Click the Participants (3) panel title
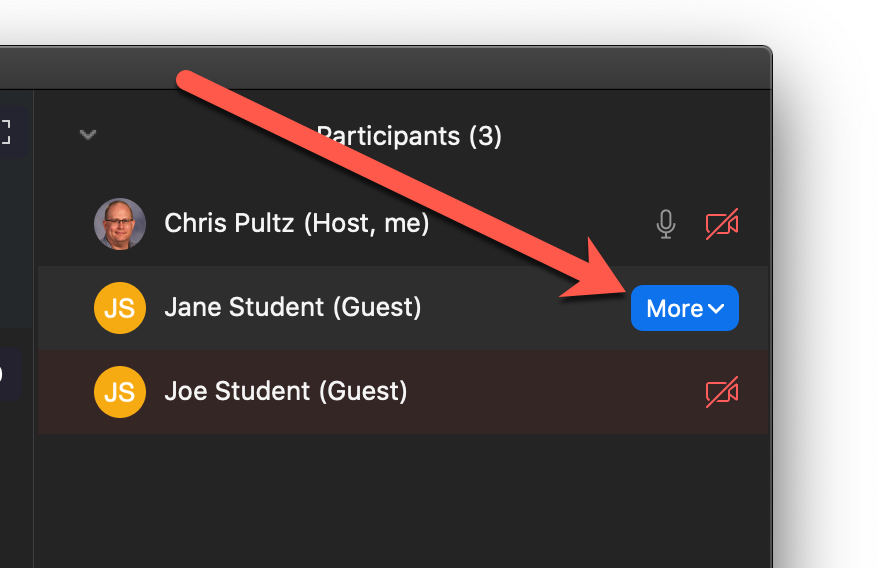The width and height of the screenshot is (884, 568). pos(409,136)
